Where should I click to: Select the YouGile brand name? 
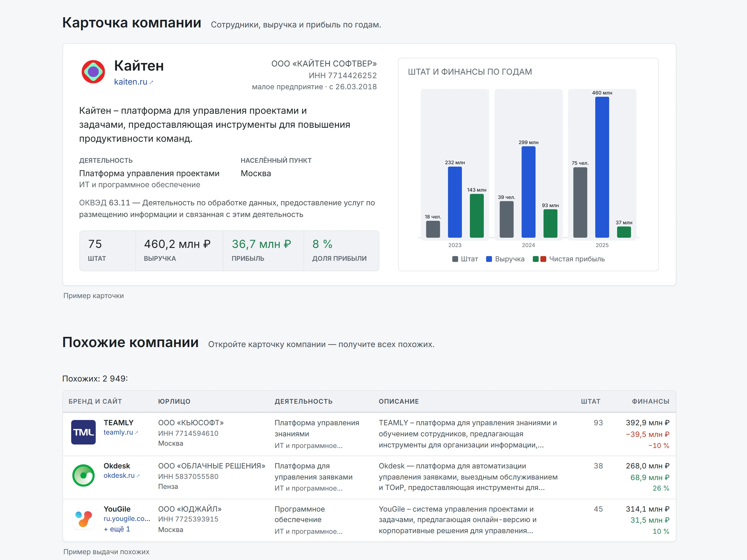coord(117,509)
